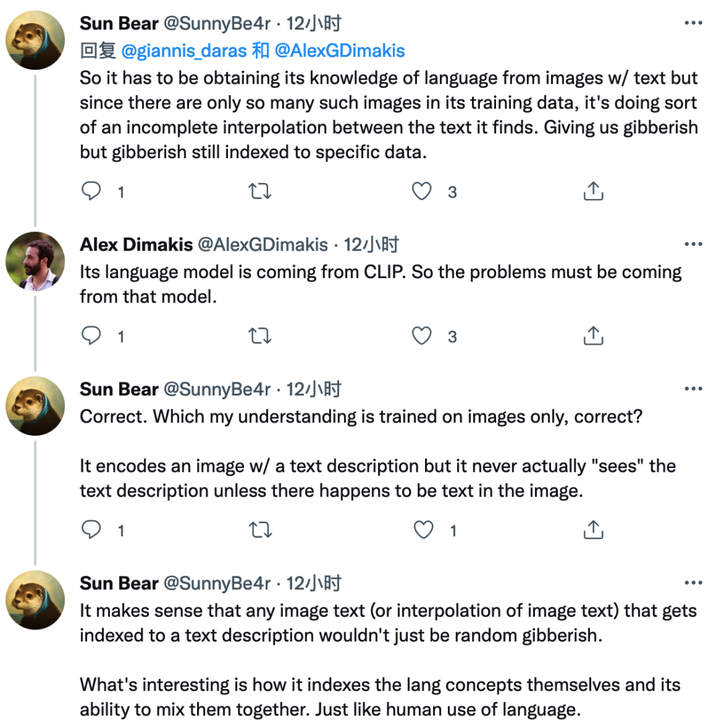Reply to Alex Dimakis's CLIP tweet
The image size is (724, 728).
point(91,336)
